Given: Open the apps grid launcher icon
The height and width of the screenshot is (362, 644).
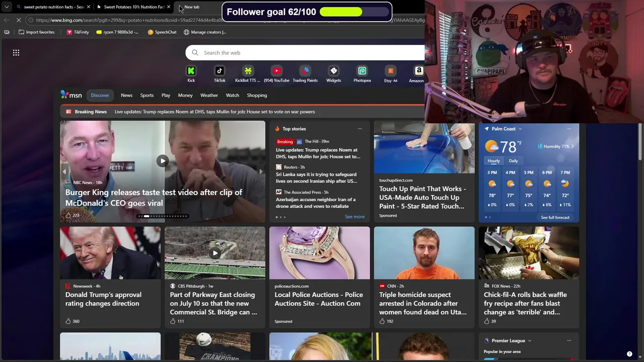Looking at the screenshot, I should pos(16,52).
